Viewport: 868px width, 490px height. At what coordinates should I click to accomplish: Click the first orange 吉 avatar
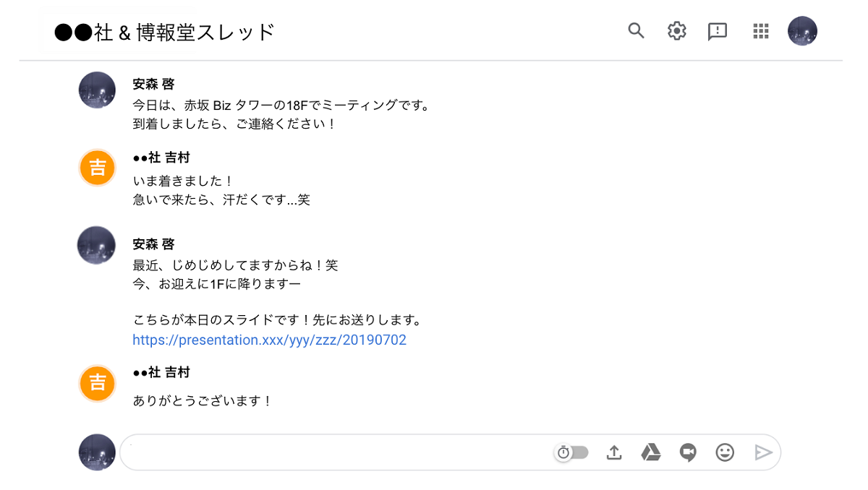(x=97, y=168)
